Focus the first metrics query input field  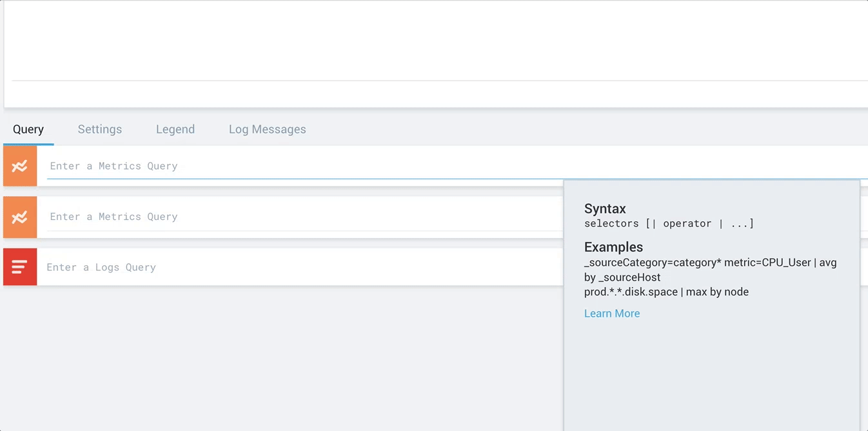pos(457,166)
